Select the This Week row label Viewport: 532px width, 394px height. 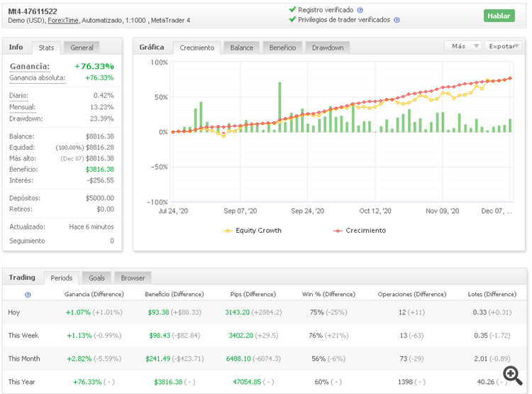23,336
